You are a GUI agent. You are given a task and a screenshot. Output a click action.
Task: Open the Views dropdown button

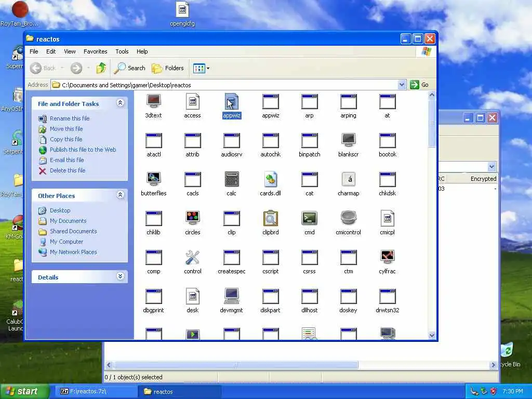click(202, 68)
